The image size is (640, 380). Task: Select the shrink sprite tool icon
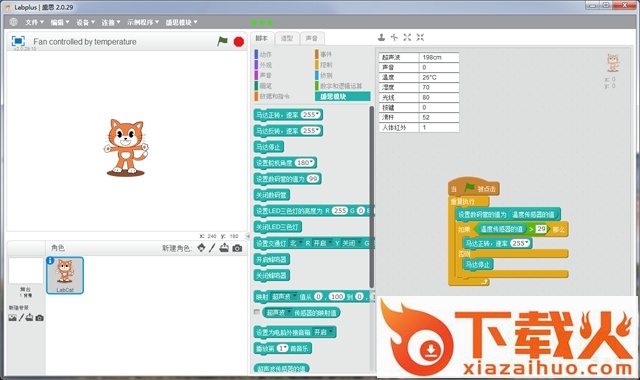tap(420, 38)
